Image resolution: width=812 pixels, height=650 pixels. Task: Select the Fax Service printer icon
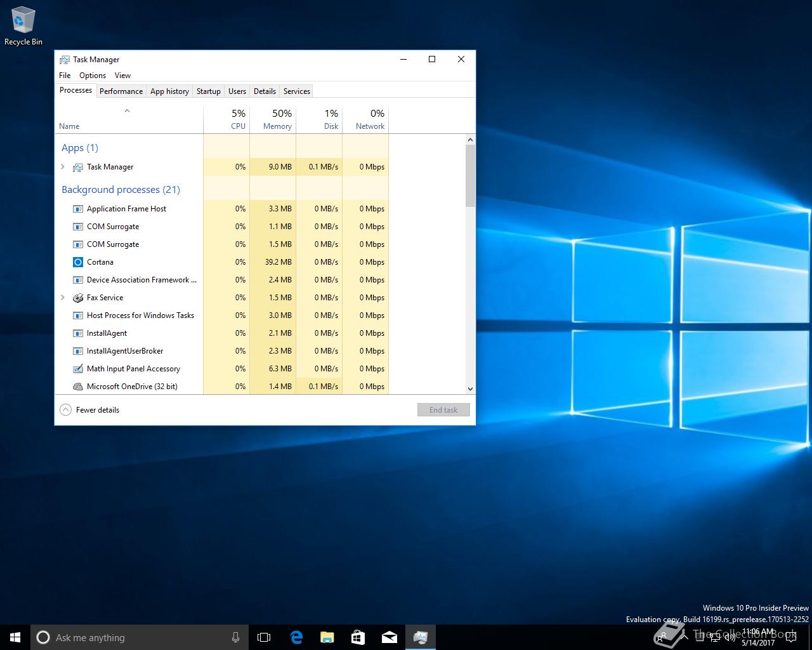coord(78,298)
